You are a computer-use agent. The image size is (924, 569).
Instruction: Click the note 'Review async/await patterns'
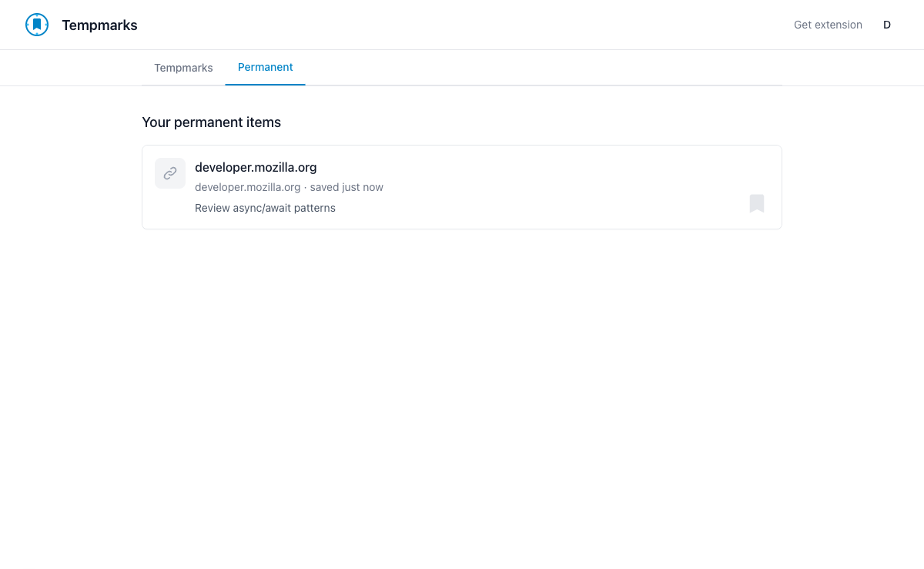265,208
